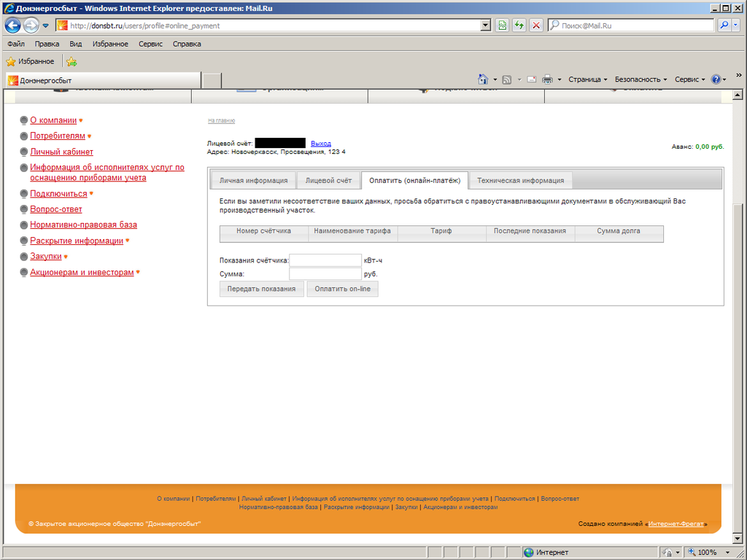Image resolution: width=747 pixels, height=560 pixels.
Task: Click the Forward arrow navigation button
Action: click(x=31, y=26)
